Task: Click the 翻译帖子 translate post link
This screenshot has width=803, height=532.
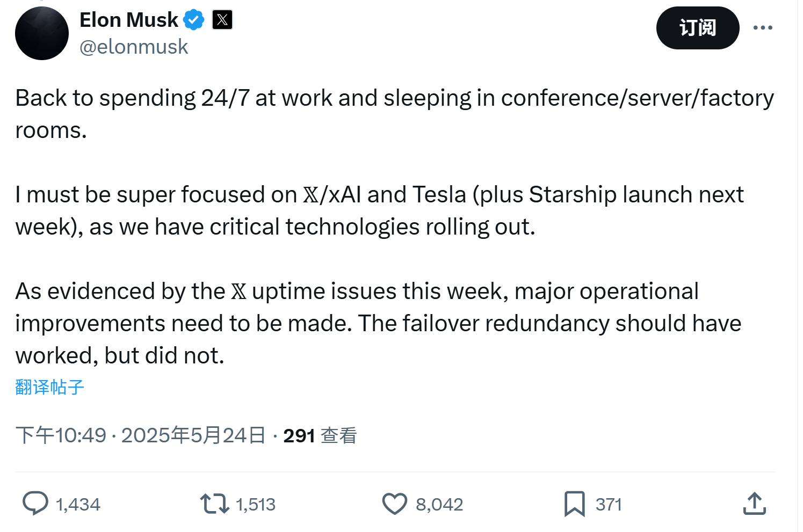Action: [50, 387]
